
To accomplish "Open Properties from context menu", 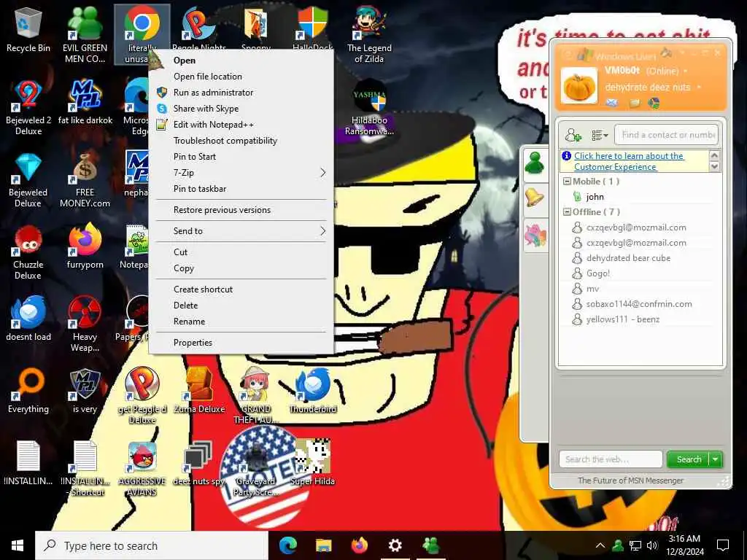I will (193, 343).
